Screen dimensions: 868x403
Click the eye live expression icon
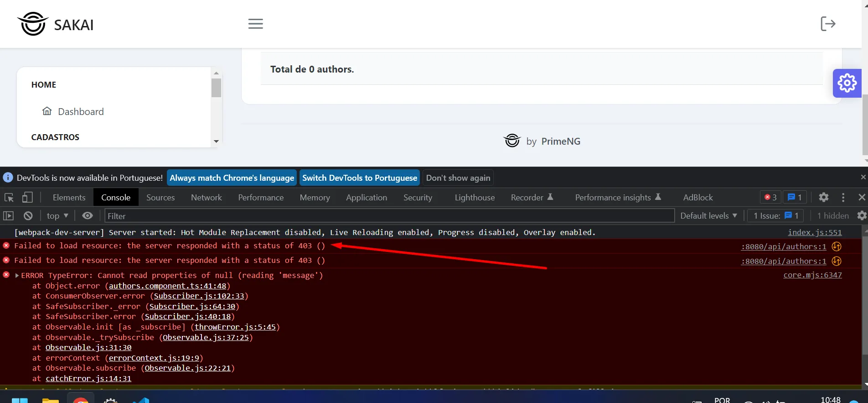88,216
